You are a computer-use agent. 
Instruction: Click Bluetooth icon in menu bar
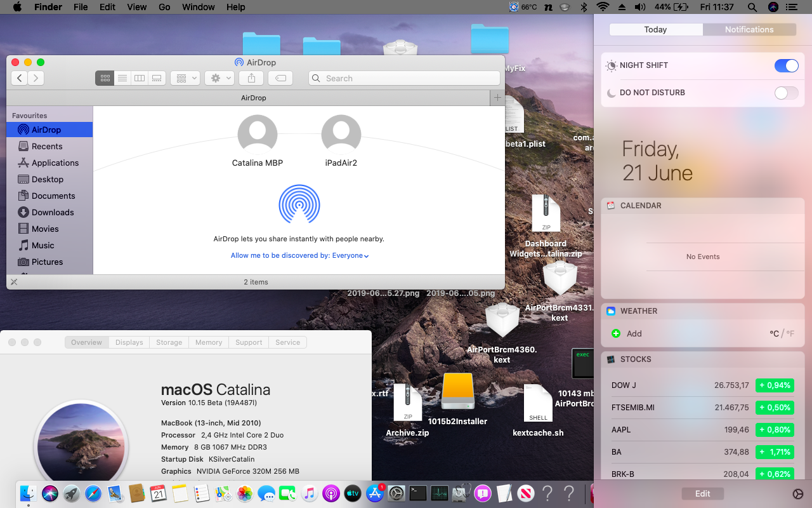(x=584, y=7)
